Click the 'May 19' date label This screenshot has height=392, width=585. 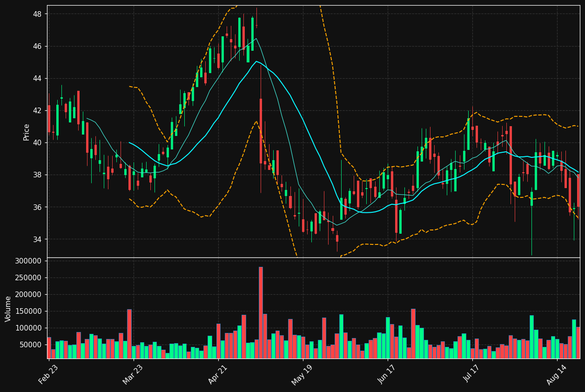303,374
